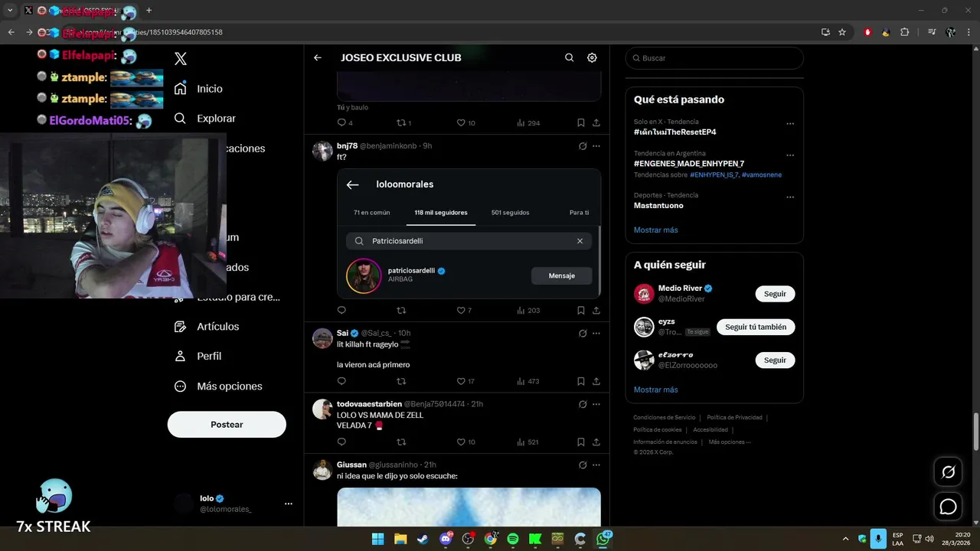This screenshot has width=980, height=551.
Task: Open community settings gear icon
Action: pyautogui.click(x=592, y=57)
